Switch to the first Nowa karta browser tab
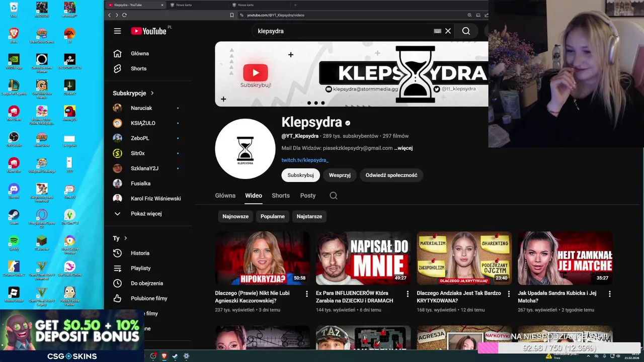Viewport: 644px width, 362px height. coord(196,5)
